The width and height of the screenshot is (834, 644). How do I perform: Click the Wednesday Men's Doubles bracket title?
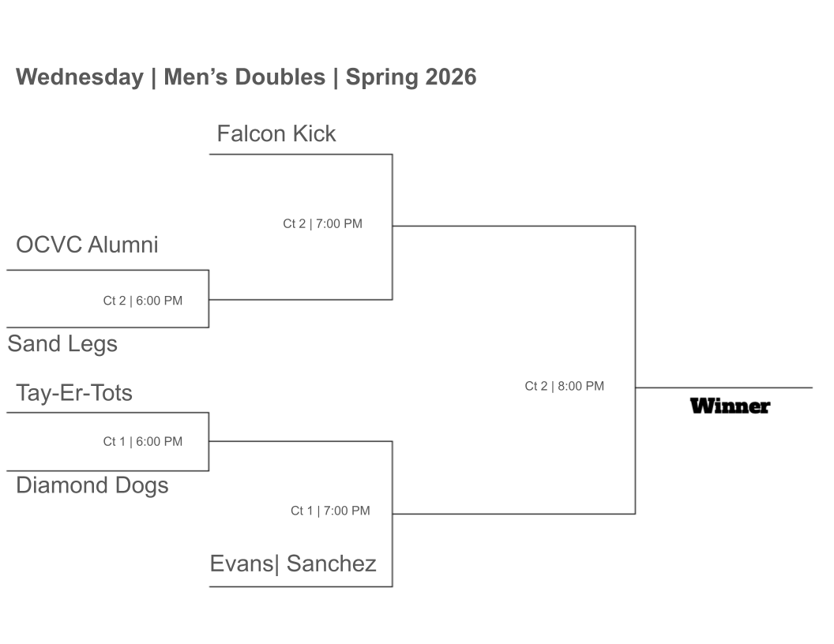[x=246, y=77]
